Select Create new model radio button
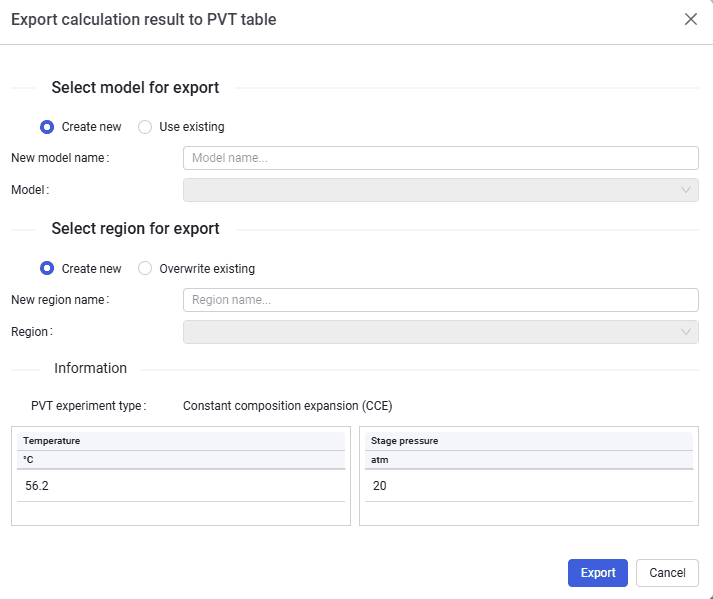The width and height of the screenshot is (713, 599). [x=47, y=127]
